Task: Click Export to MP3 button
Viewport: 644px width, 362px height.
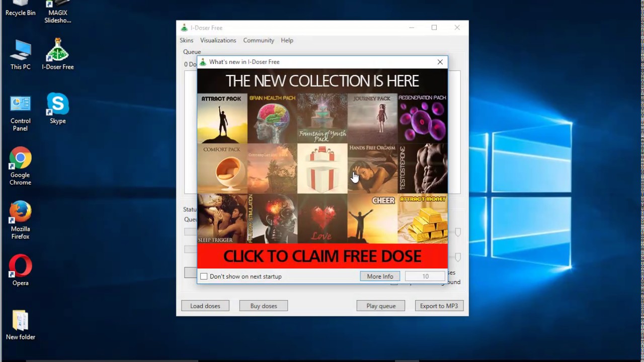Action: coord(439,306)
